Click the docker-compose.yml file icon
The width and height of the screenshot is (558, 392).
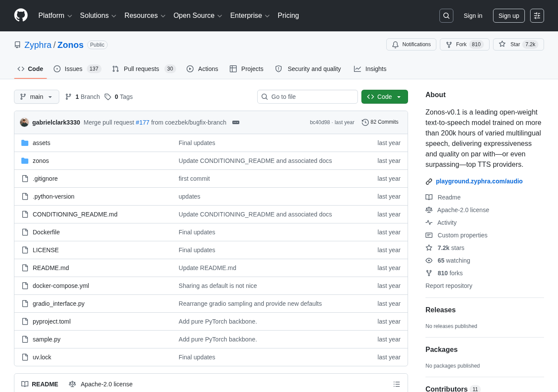click(x=25, y=286)
